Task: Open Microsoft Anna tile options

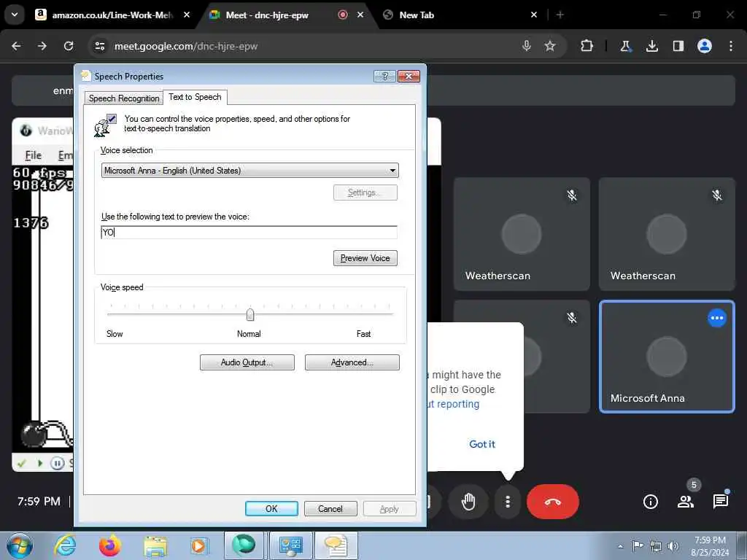Action: 717,318
